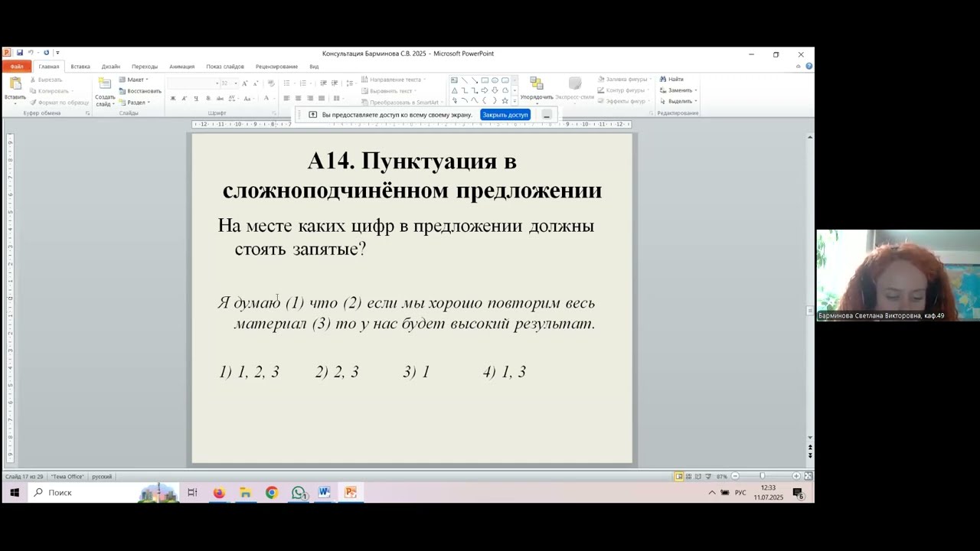Open the Выделить select dropdown
Viewport: 980px width, 551px height.
click(x=678, y=101)
